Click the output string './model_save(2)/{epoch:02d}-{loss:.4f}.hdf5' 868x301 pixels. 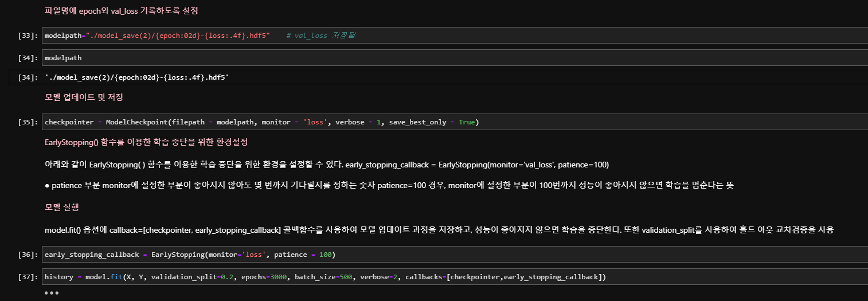click(136, 77)
